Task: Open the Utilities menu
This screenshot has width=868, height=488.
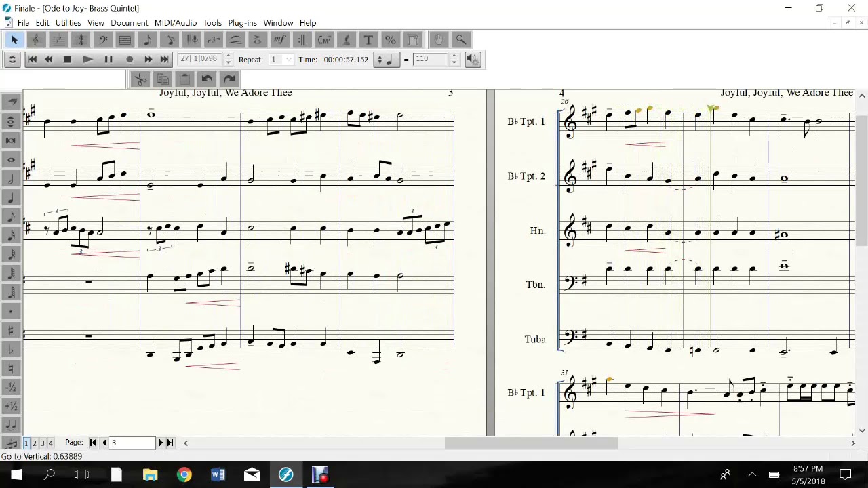Action: click(x=68, y=23)
